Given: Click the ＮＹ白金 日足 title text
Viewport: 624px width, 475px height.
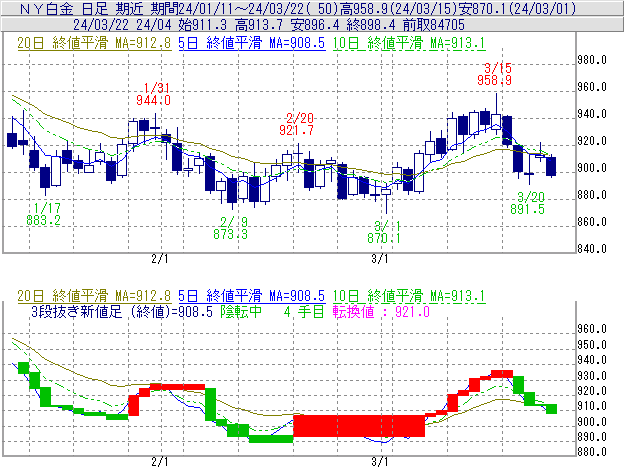Looking at the screenshot, I should [x=64, y=8].
